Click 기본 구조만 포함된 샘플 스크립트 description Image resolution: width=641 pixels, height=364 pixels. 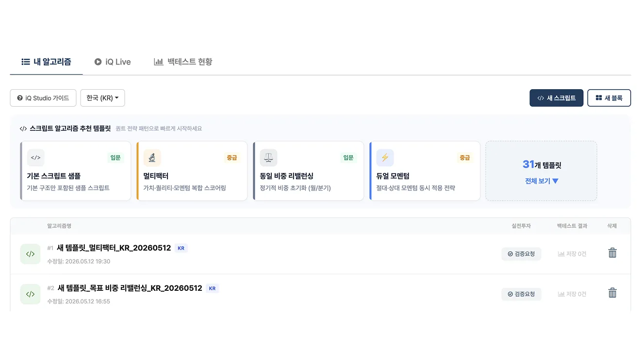point(68,188)
